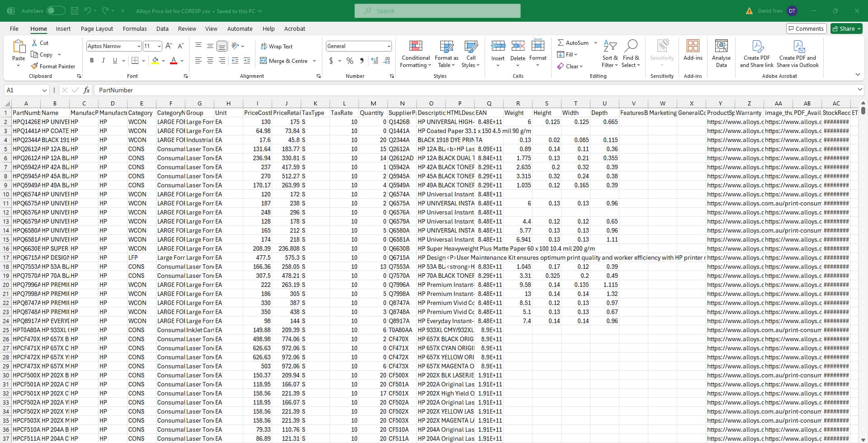Toggle bold formatting
The image size is (868, 443).
(92, 60)
